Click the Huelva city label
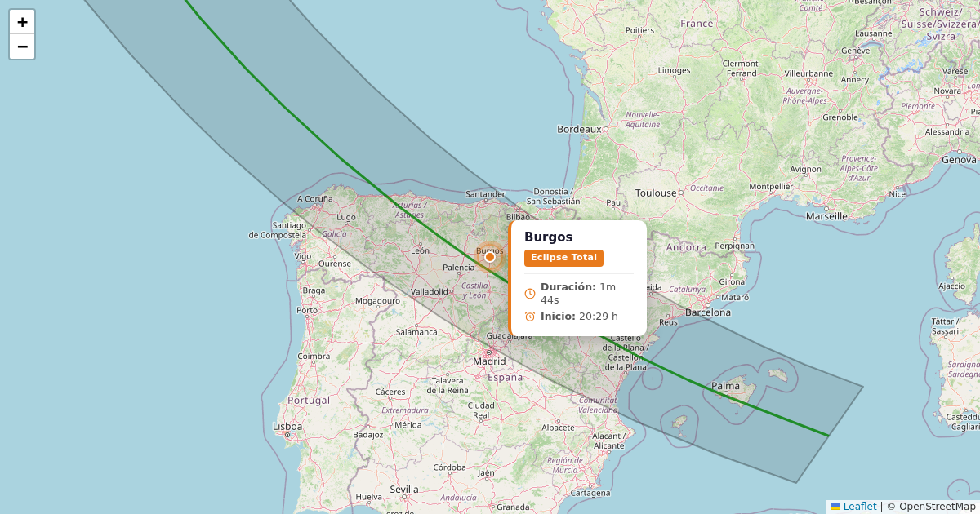This screenshot has height=514, width=980. pos(369,497)
